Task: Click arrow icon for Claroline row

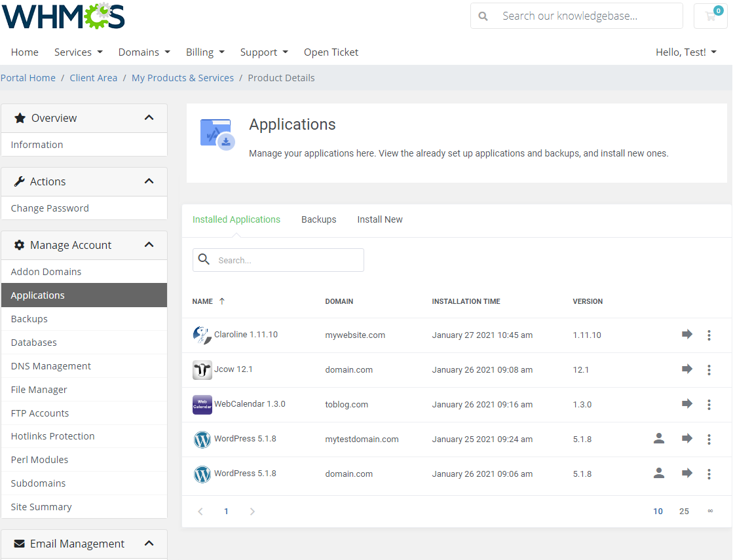Action: tap(686, 334)
